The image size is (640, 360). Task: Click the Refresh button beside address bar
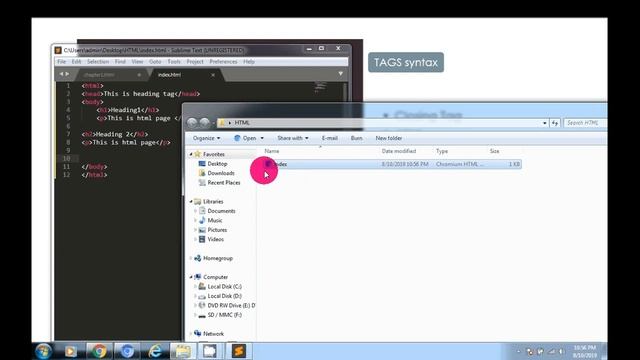pyautogui.click(x=555, y=123)
